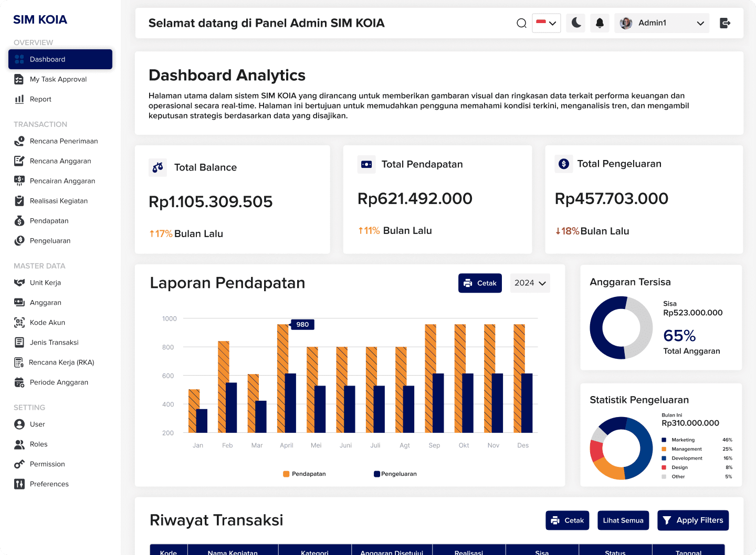Click the User profile icon
Screen dimensions: 756x555
tap(19, 424)
